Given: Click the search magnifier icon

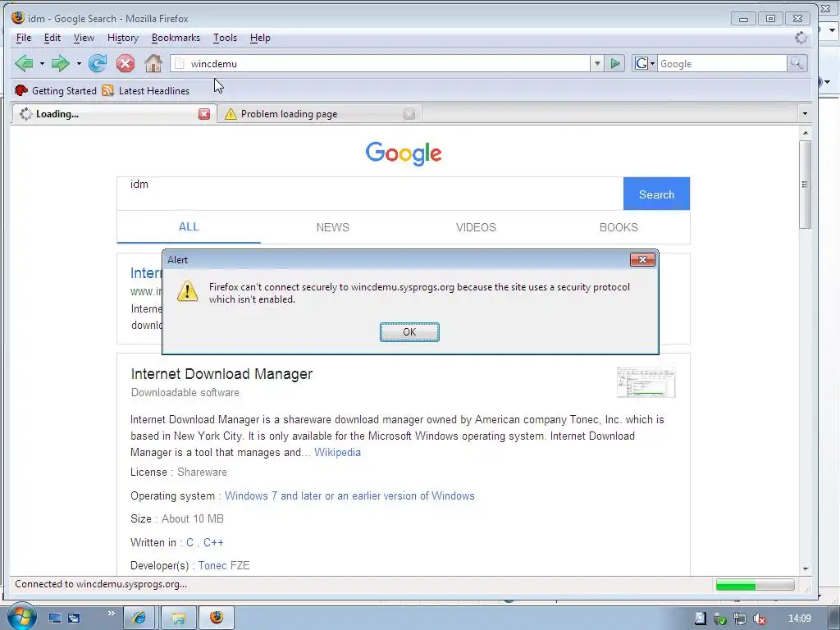Looking at the screenshot, I should point(797,64).
